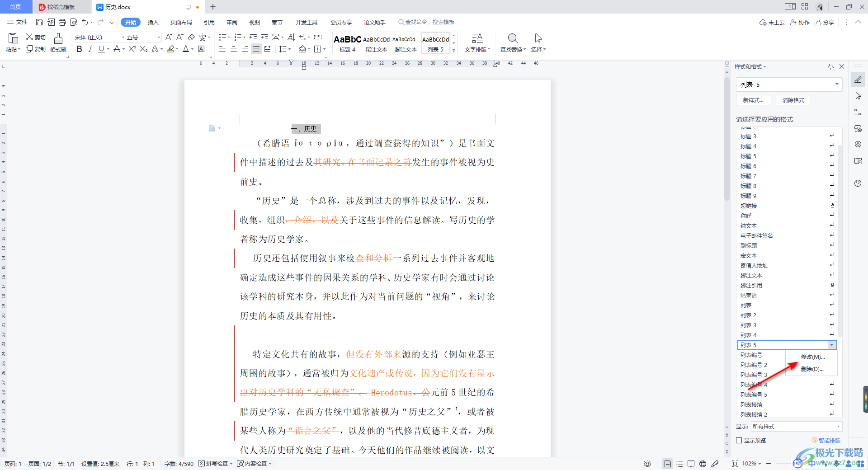Switch to web layout view globe icon
The height and width of the screenshot is (470, 868).
pos(703,464)
